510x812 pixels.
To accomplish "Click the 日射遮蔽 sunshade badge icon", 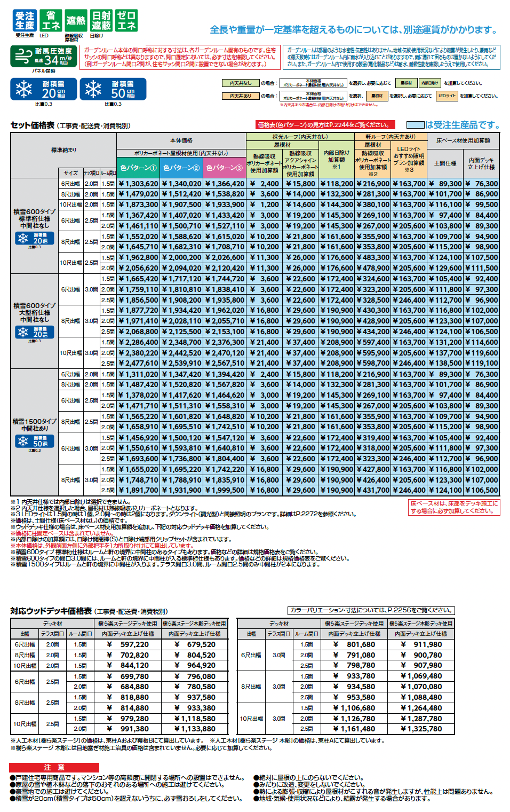I will click(x=101, y=21).
